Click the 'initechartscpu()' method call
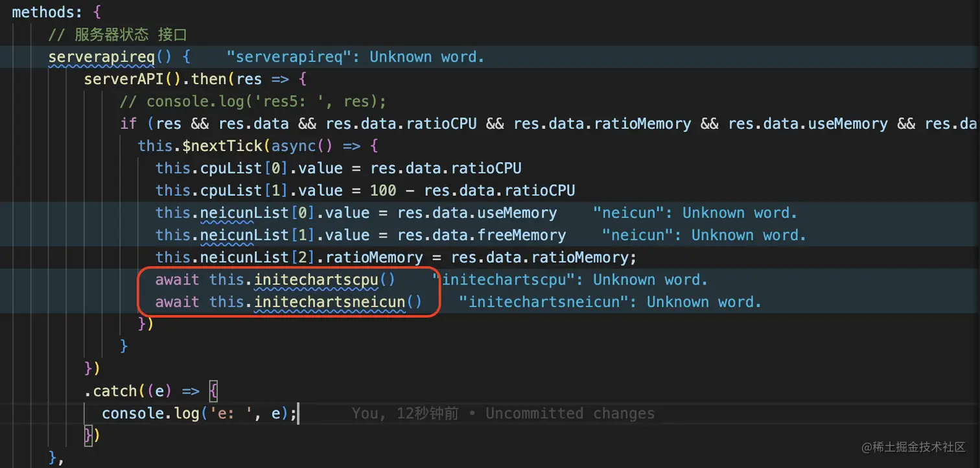Screen dimensions: 980x468 (x=324, y=280)
